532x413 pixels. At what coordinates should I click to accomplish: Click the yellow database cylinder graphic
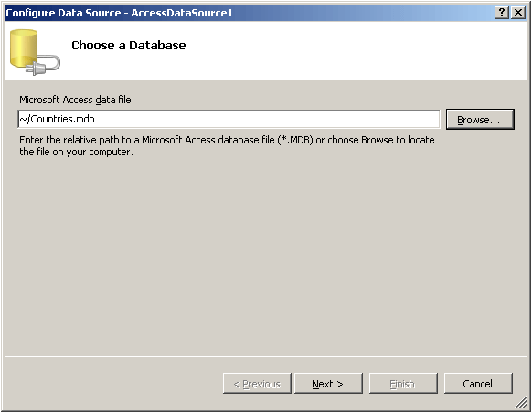point(24,48)
